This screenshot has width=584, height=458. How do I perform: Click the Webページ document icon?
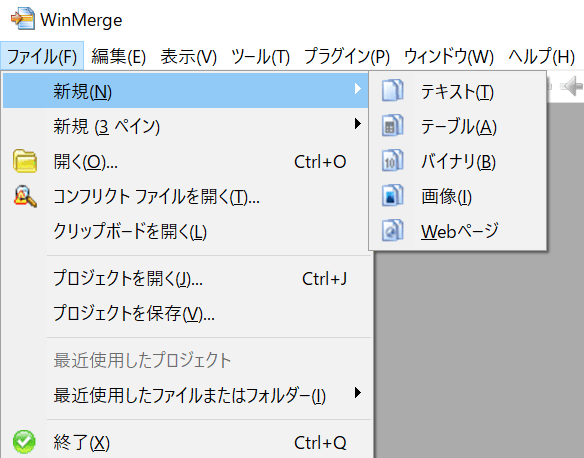tap(393, 230)
